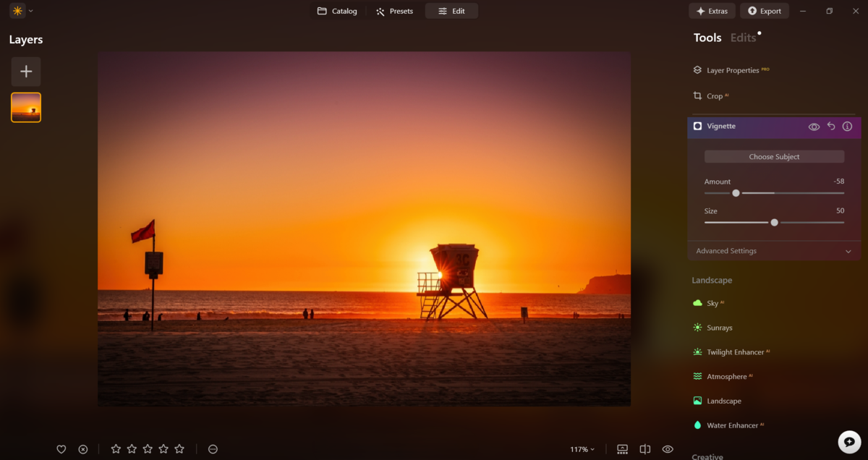Click the Creative section heading
The height and width of the screenshot is (460, 868).
pos(707,456)
